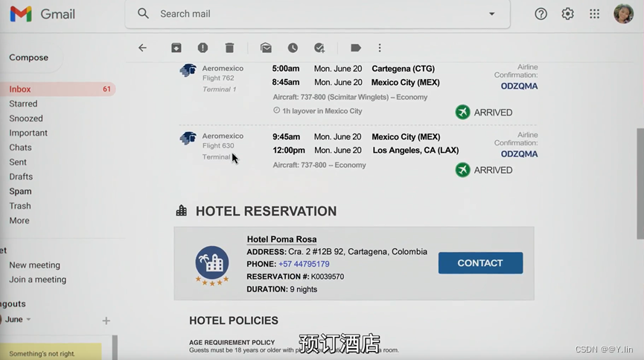Click the search magnifier icon
644x360 pixels.
(x=143, y=13)
